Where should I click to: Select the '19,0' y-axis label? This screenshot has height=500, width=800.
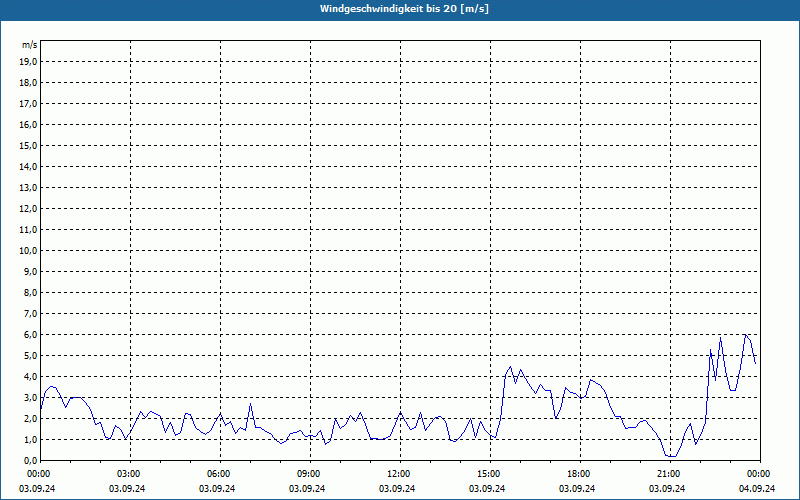[x=28, y=62]
